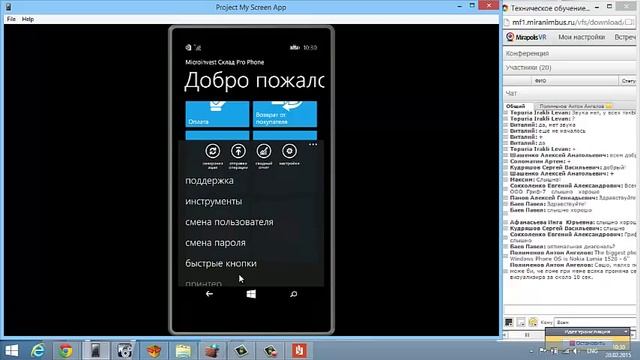Open the Оплата tile
The image size is (640, 360).
pos(217,114)
